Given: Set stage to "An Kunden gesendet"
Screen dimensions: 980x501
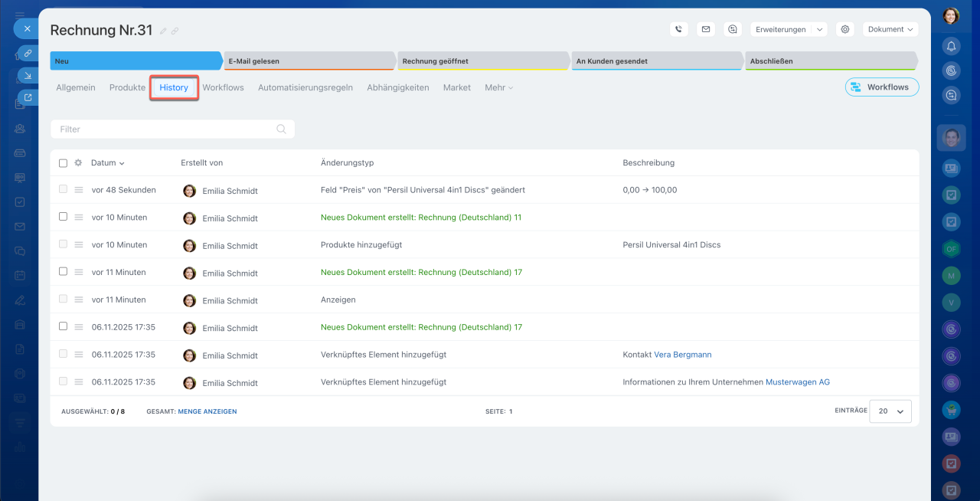Looking at the screenshot, I should [x=656, y=61].
